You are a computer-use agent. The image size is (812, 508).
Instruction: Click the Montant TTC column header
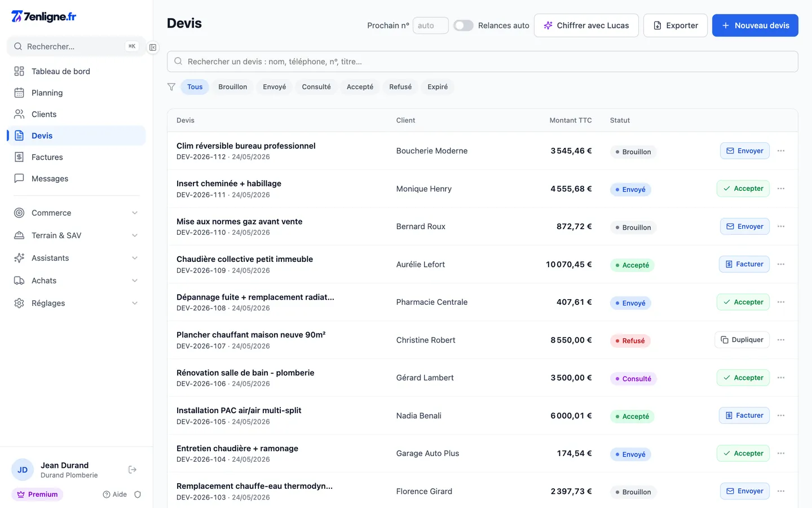tap(571, 120)
